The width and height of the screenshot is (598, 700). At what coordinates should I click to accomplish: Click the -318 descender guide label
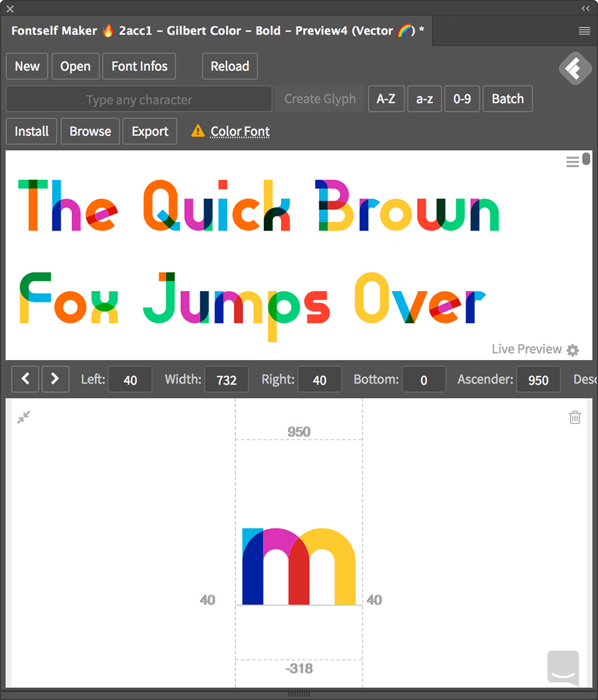pyautogui.click(x=299, y=668)
